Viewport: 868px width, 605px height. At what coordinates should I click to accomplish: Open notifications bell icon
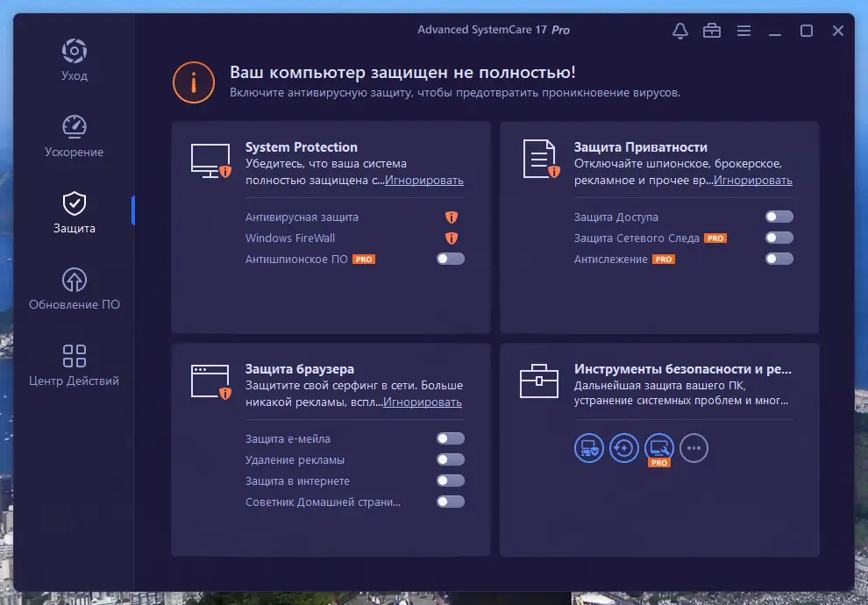[x=680, y=31]
